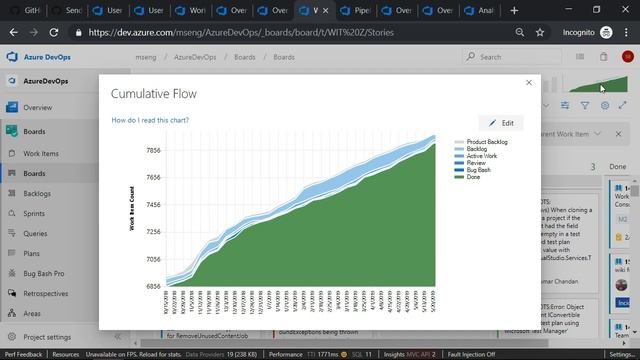
Task: Click the Active Work legend entry
Action: (482, 156)
